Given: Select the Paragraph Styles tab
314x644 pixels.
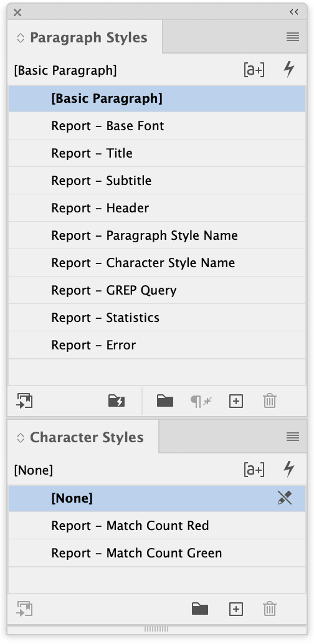Looking at the screenshot, I should tap(88, 38).
